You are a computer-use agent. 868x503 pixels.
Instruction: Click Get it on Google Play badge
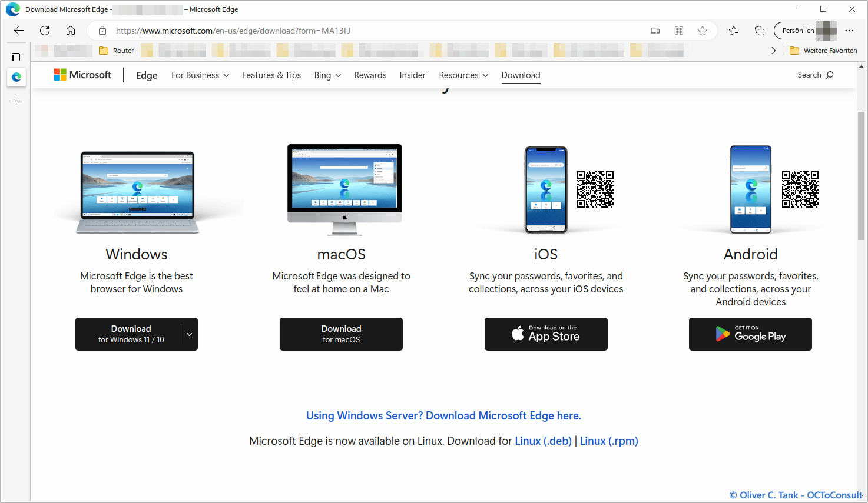click(x=750, y=334)
